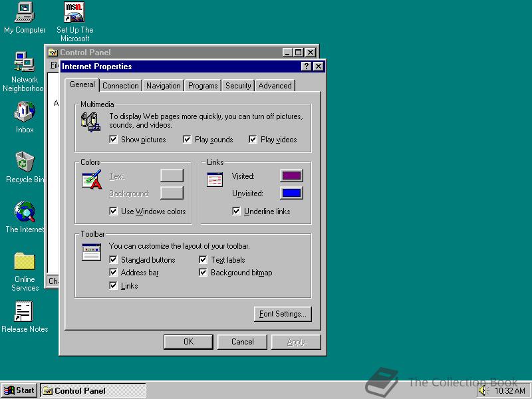Click the Colors section paintbrush icon

point(92,180)
